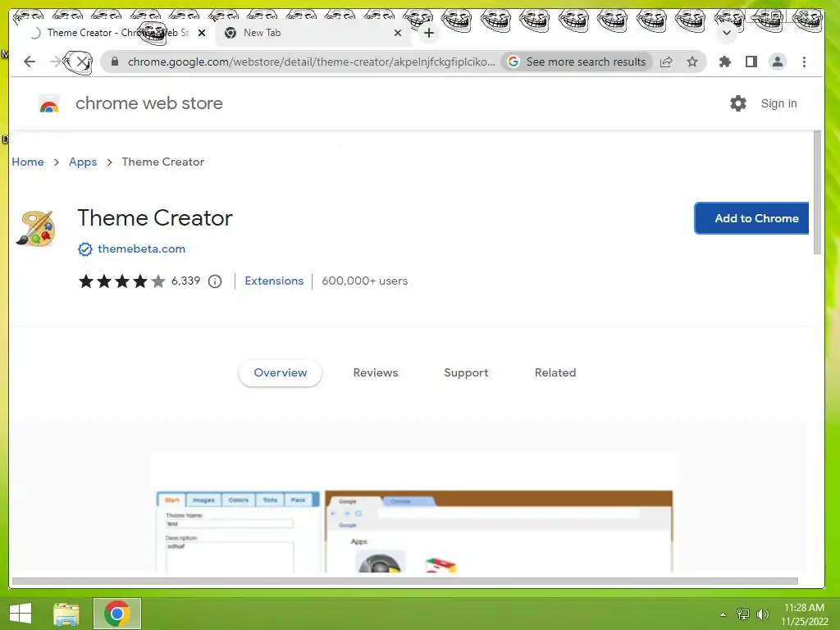Open the volume speaker tray icon
The height and width of the screenshot is (630, 840).
[x=762, y=614]
